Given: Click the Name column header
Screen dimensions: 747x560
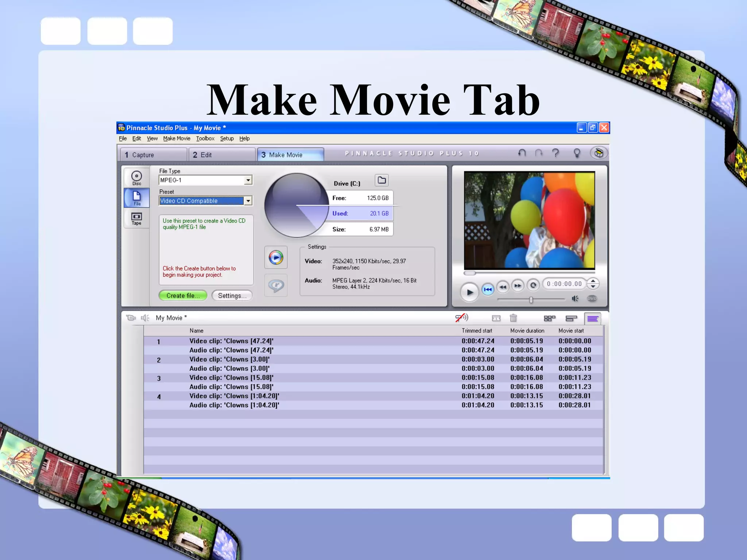Looking at the screenshot, I should pos(196,331).
